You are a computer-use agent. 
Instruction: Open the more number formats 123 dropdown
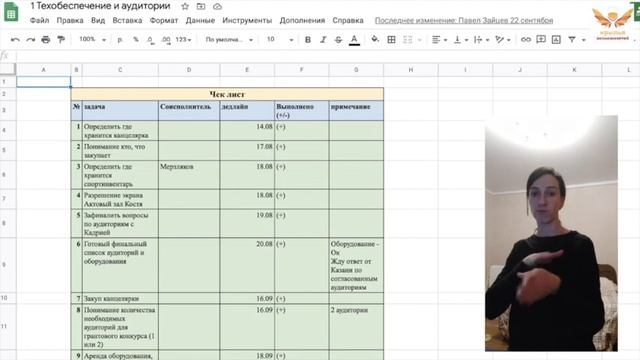pyautogui.click(x=183, y=40)
